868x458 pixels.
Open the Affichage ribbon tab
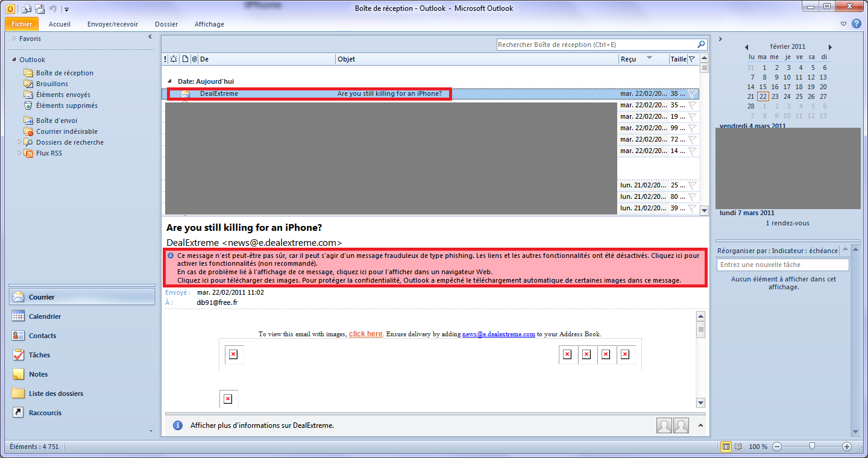[x=209, y=24]
